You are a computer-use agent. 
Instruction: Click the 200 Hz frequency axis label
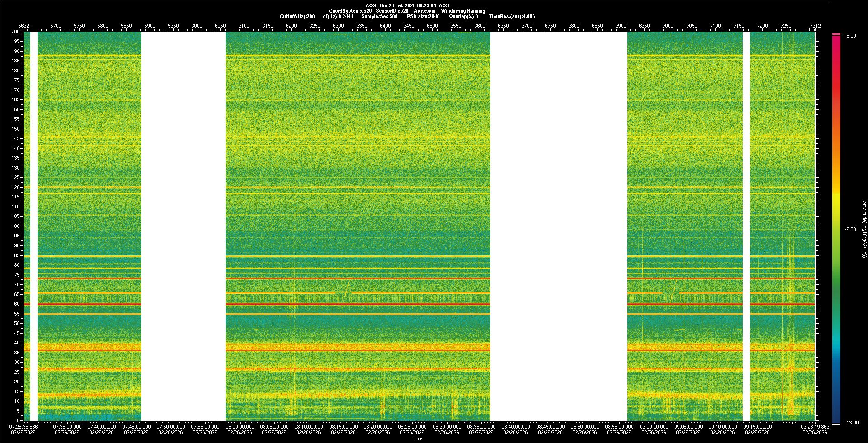point(16,32)
